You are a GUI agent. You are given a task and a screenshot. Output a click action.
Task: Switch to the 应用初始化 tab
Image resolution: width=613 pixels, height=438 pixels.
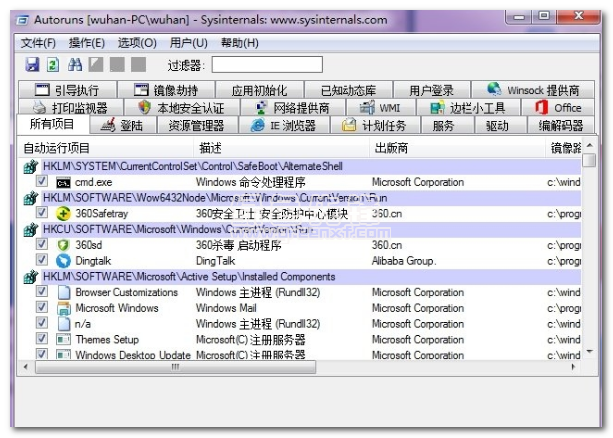click(260, 90)
